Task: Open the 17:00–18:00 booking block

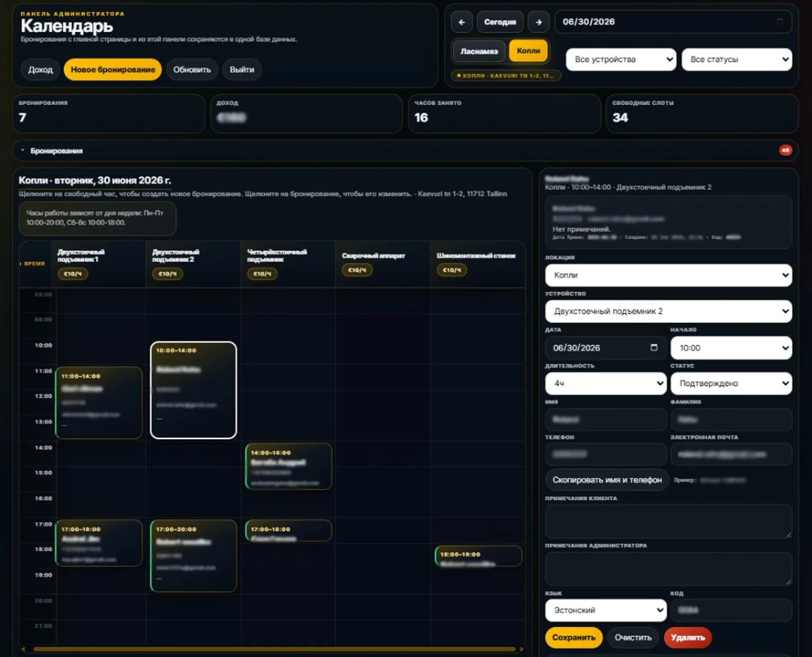Action: 289,531
